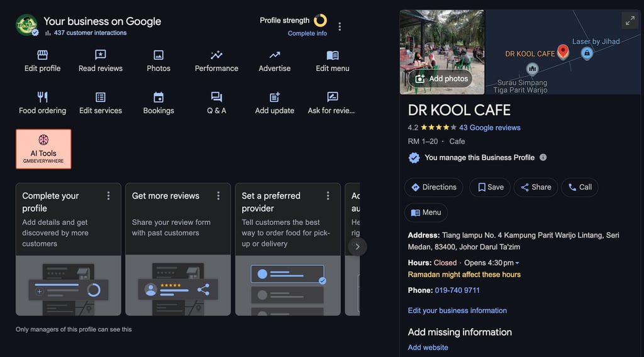Click Directions button
This screenshot has width=644, height=357.
click(x=434, y=187)
